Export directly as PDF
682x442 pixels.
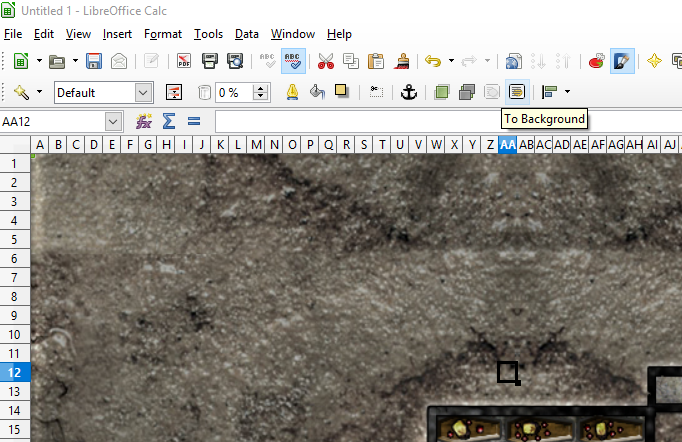click(184, 61)
